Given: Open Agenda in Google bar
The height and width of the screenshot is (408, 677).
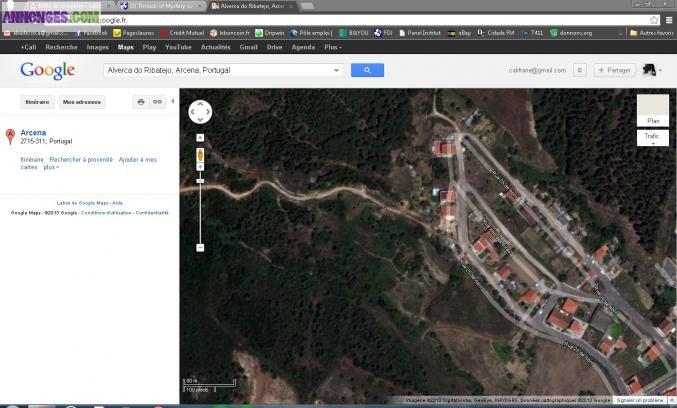Looking at the screenshot, I should (x=303, y=47).
